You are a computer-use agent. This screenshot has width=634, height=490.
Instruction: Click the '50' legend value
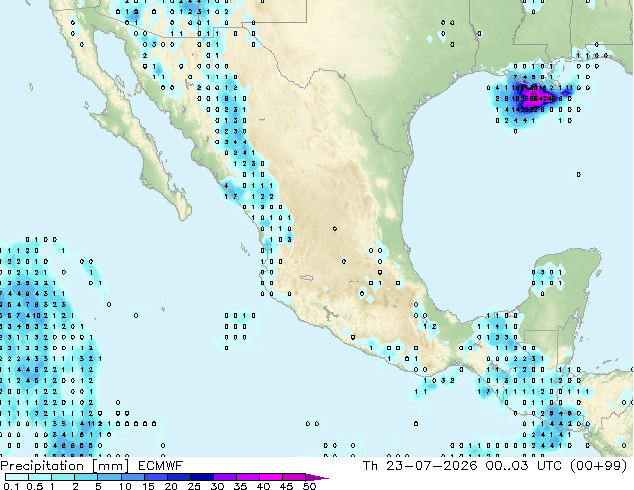pyautogui.click(x=310, y=486)
